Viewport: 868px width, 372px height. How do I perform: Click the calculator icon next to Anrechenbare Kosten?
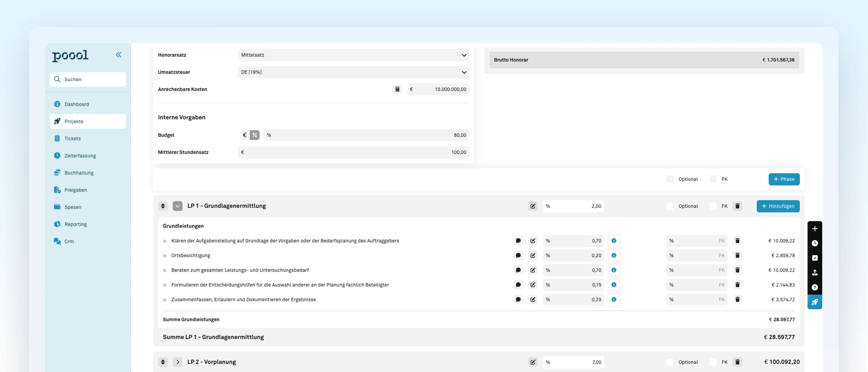pyautogui.click(x=397, y=89)
